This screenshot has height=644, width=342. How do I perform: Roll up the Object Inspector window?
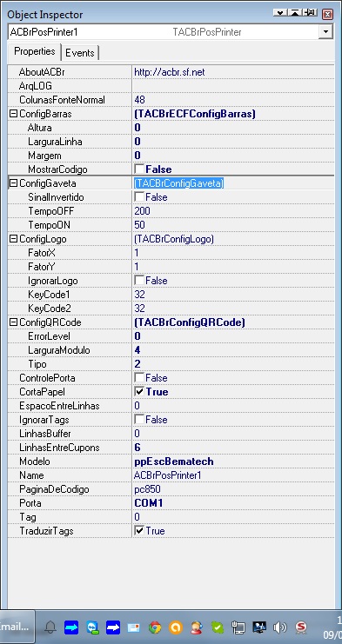(295, 13)
